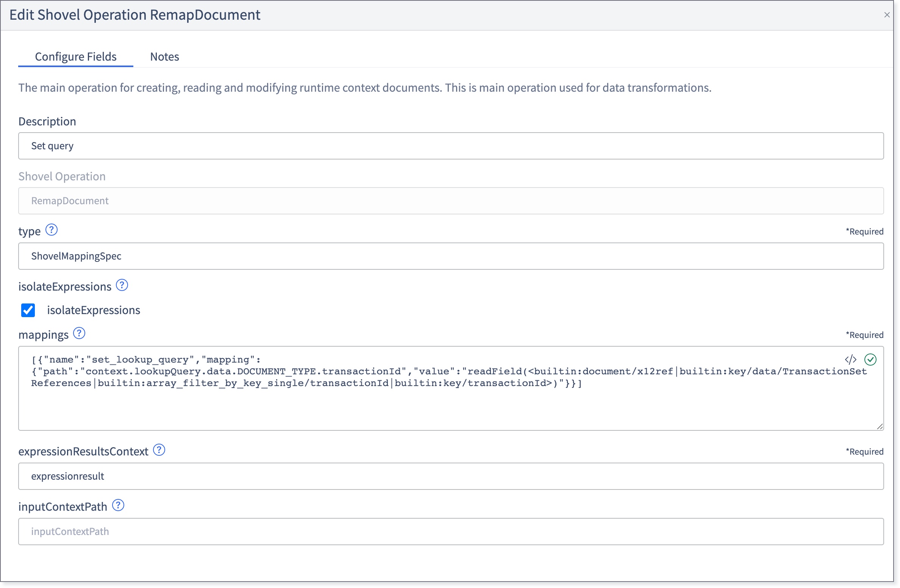Image resolution: width=900 pixels, height=588 pixels.
Task: Click the Edit Shovel Operation RemapDocument title
Action: (135, 15)
